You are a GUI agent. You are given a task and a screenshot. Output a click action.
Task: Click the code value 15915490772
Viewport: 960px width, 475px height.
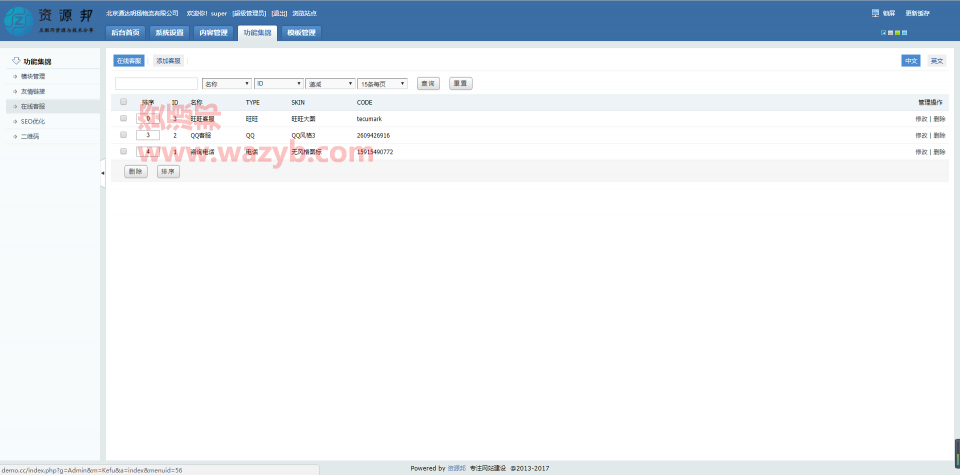click(375, 152)
